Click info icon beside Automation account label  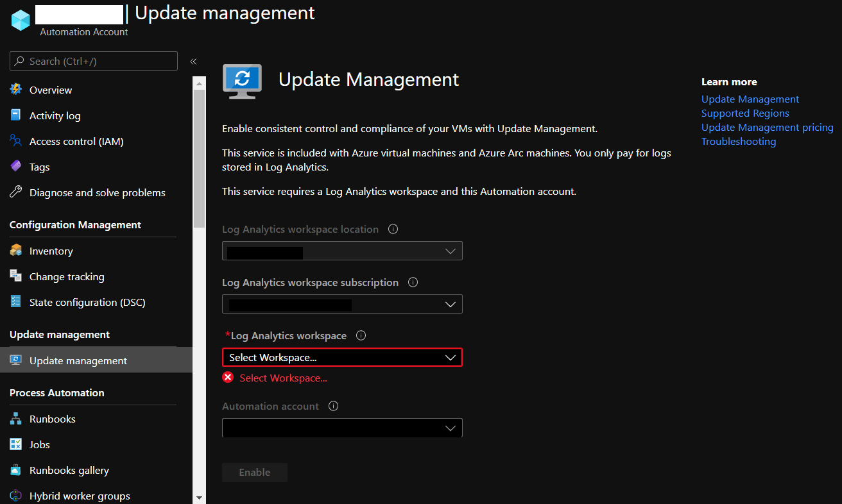(x=333, y=406)
